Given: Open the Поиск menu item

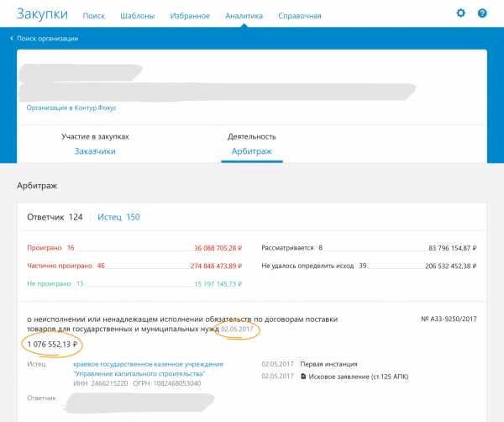Looking at the screenshot, I should [94, 15].
